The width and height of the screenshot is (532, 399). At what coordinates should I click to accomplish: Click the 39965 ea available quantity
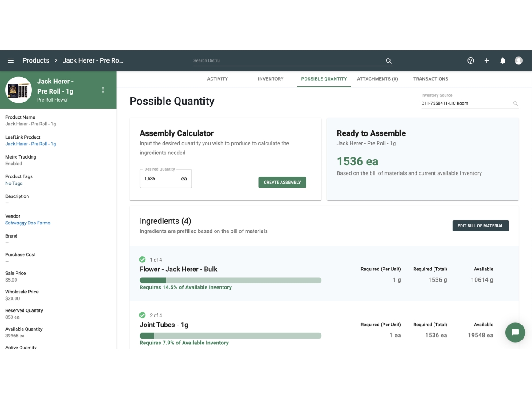pos(15,336)
